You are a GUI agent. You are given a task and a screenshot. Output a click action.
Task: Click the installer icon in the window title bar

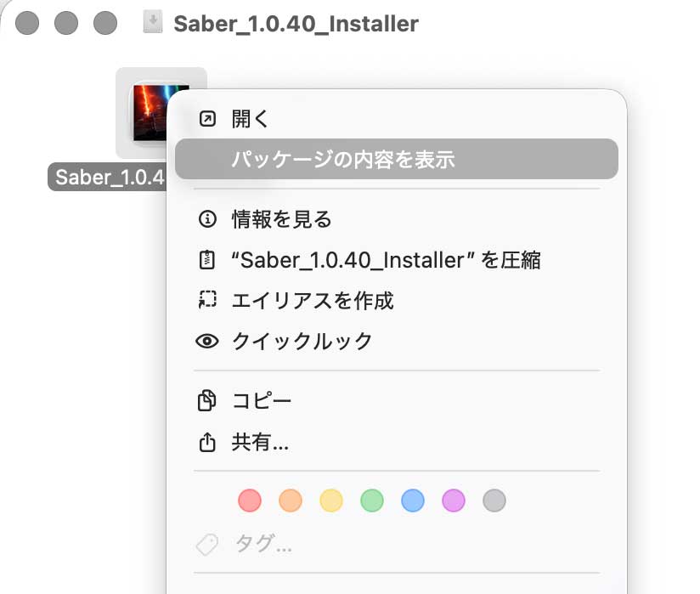coord(153,22)
